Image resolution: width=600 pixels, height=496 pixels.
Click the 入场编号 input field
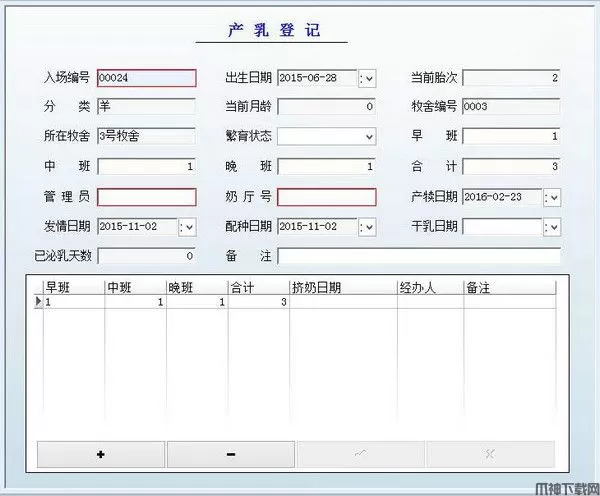point(146,78)
